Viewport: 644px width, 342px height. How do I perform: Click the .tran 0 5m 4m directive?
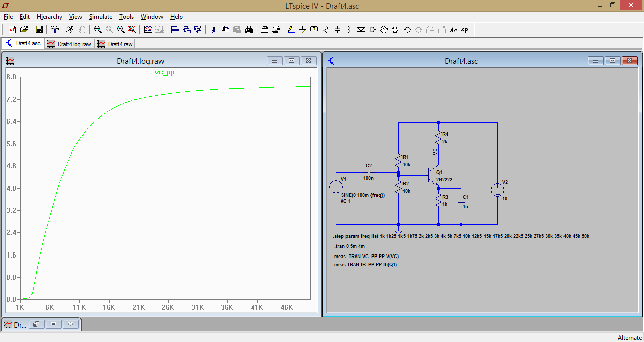pyautogui.click(x=350, y=246)
